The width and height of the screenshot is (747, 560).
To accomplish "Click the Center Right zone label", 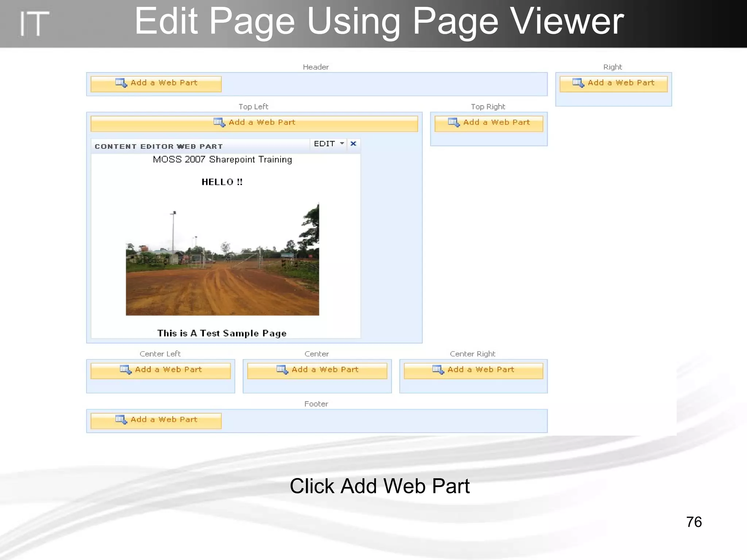I will click(473, 354).
